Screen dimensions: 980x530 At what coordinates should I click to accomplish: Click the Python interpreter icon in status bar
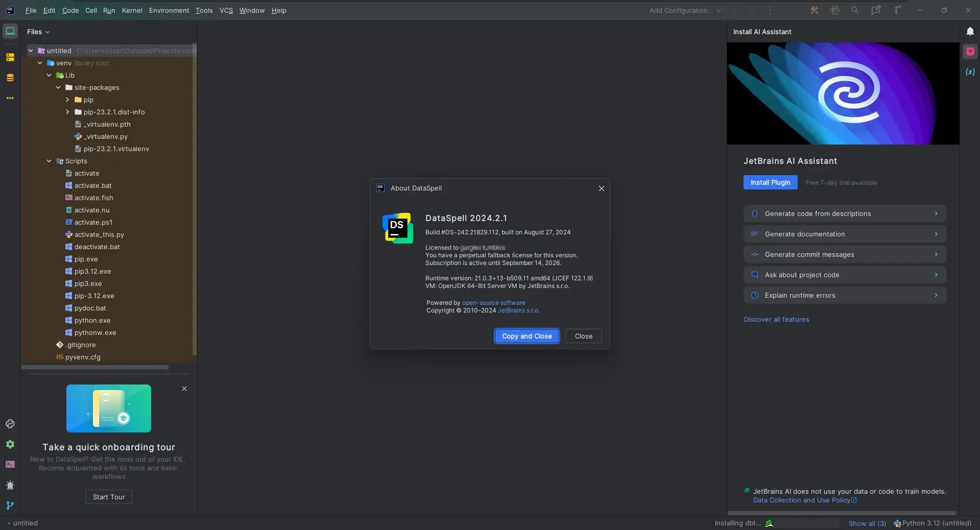pos(897,523)
